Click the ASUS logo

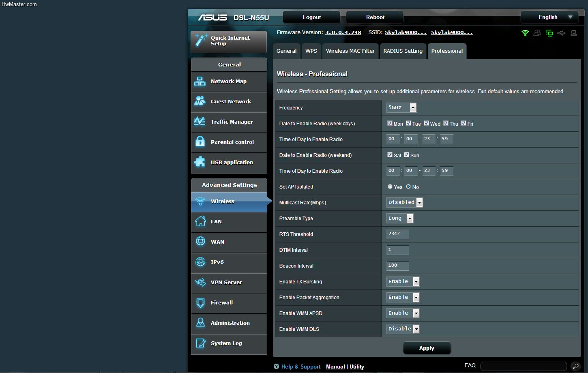(x=212, y=17)
